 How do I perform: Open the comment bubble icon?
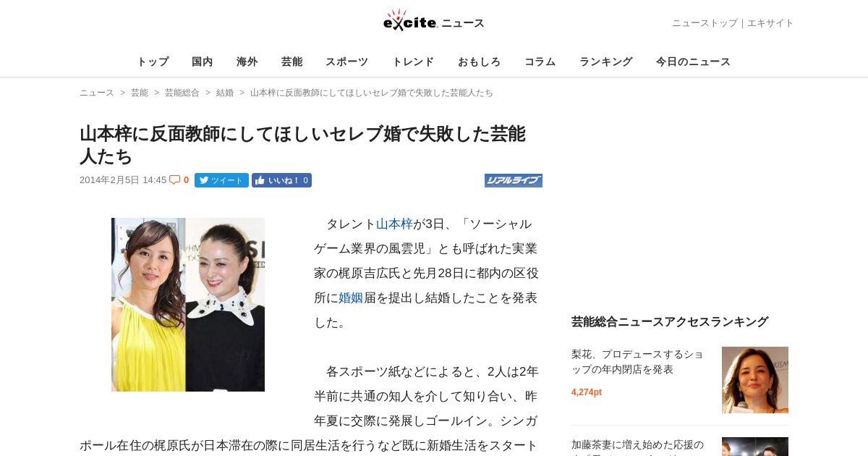(174, 180)
